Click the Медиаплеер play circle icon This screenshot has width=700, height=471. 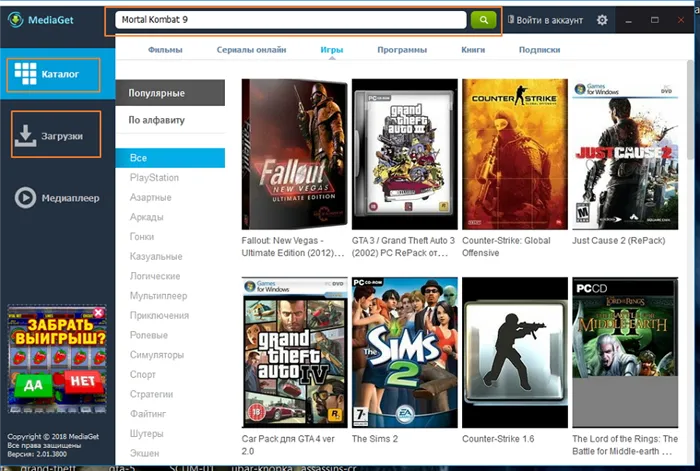[25, 198]
